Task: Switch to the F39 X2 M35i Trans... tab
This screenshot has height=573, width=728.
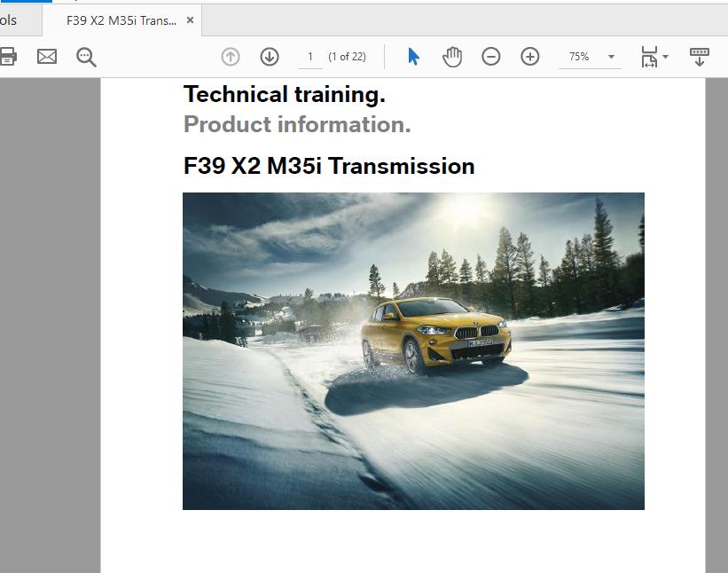Action: pos(121,20)
